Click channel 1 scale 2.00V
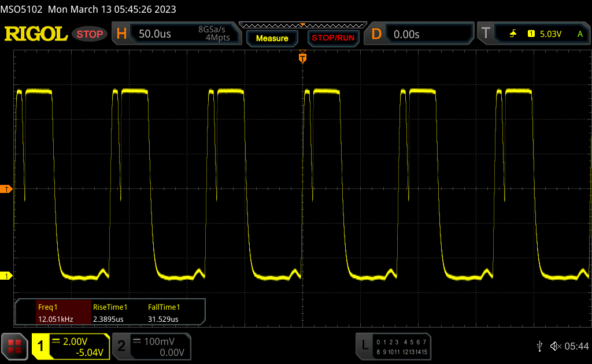Viewport: 592px width, 364px height. point(75,341)
